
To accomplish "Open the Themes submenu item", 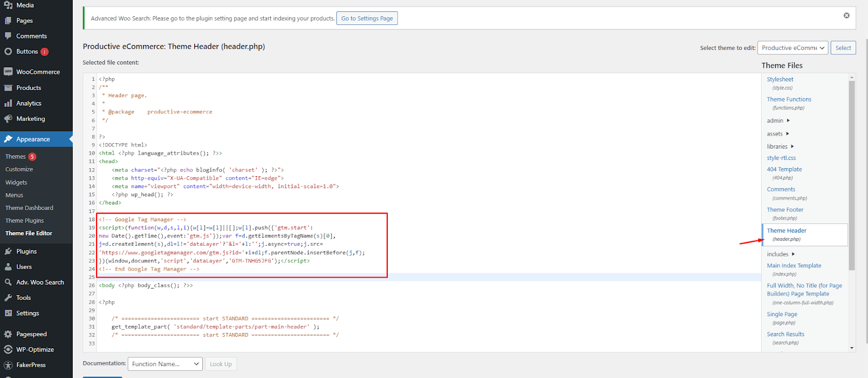I will pyautogui.click(x=16, y=157).
